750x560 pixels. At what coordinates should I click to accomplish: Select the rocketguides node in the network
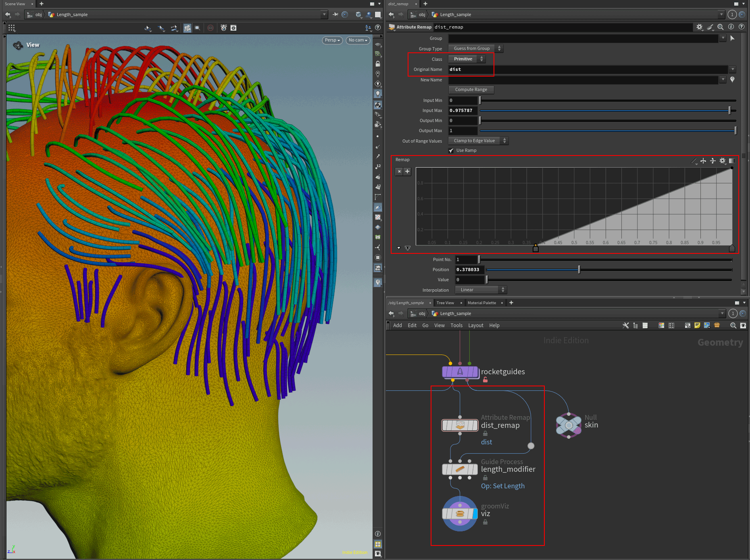[460, 372]
